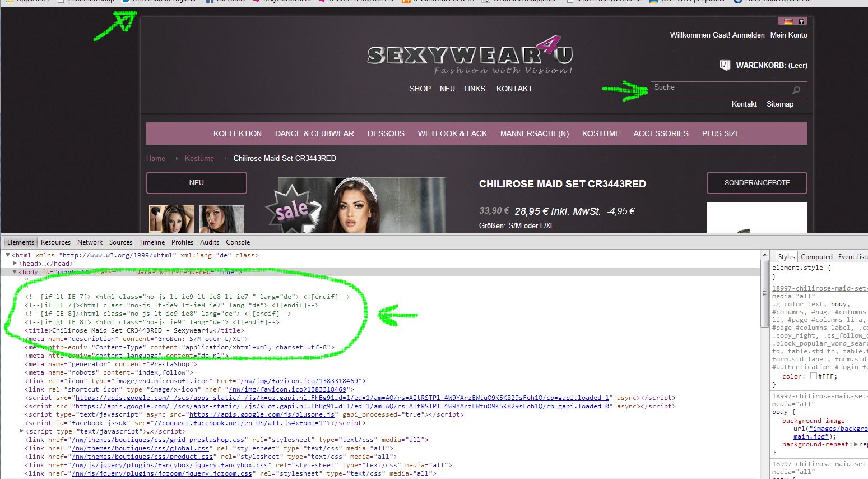The height and width of the screenshot is (479, 868).
Task: Click the main product image with sale badge
Action: pyautogui.click(x=362, y=205)
